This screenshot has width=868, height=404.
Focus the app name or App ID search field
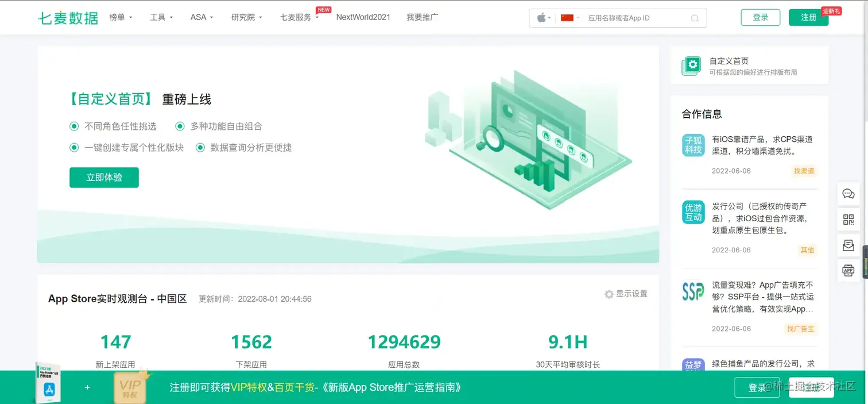(637, 18)
